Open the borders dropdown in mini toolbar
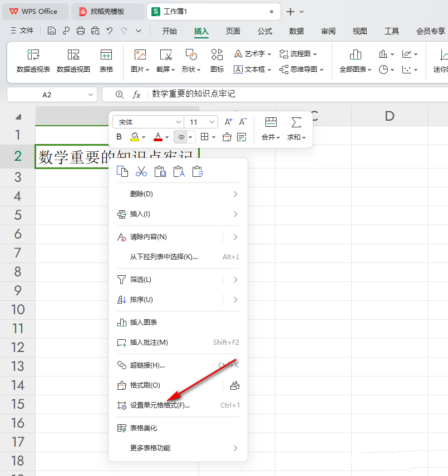Screen dimensions: 448x476 (214, 137)
